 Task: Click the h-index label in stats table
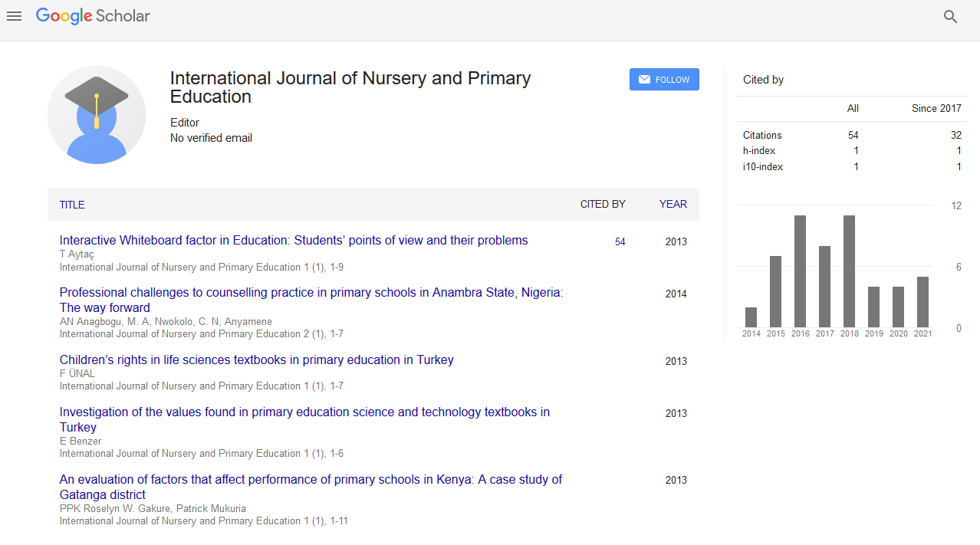[759, 151]
